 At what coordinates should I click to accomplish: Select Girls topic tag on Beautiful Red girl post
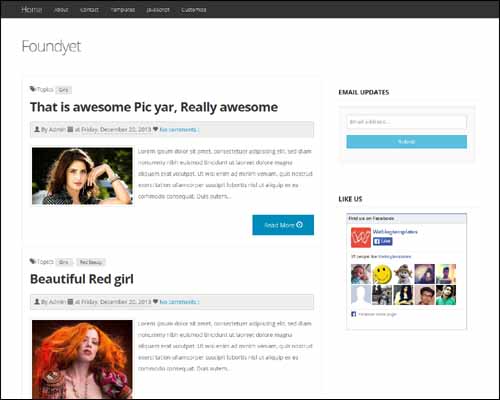click(x=64, y=262)
